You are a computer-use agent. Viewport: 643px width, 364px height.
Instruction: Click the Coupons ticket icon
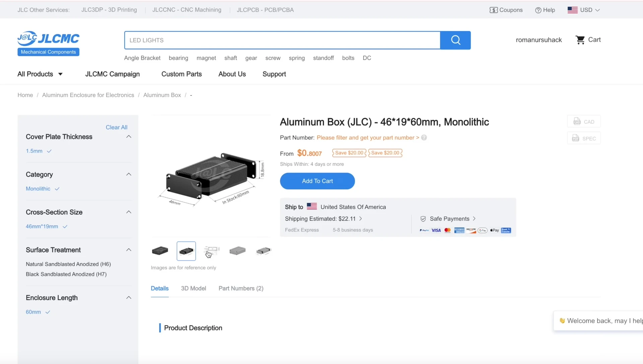[493, 10]
